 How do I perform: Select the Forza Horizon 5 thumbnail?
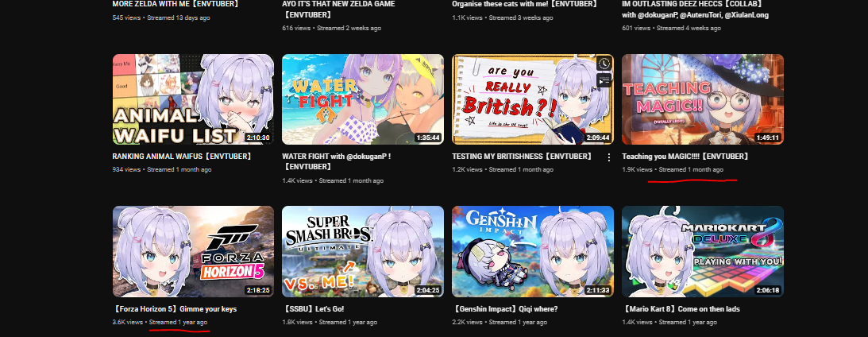[x=193, y=252]
